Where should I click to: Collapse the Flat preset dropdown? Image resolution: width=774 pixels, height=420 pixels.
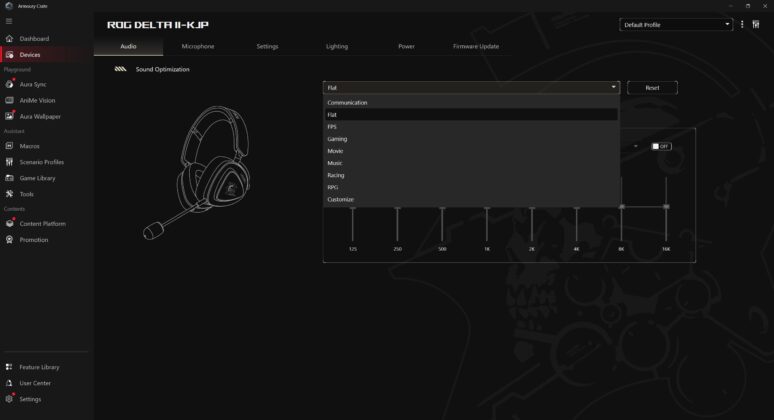click(x=471, y=87)
